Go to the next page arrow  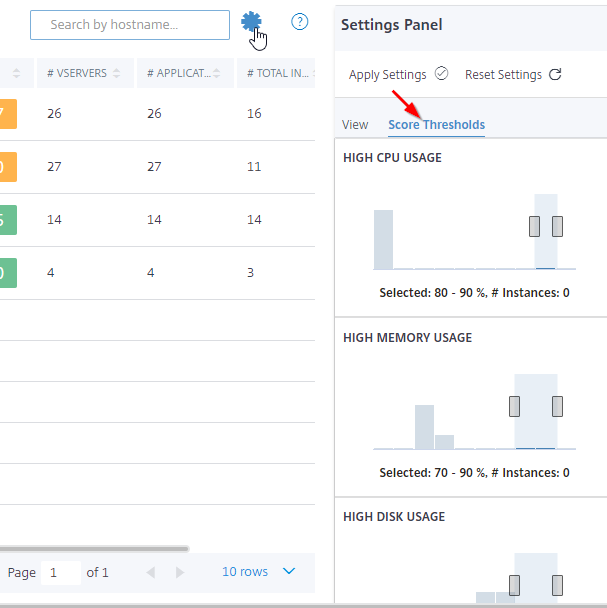(180, 572)
